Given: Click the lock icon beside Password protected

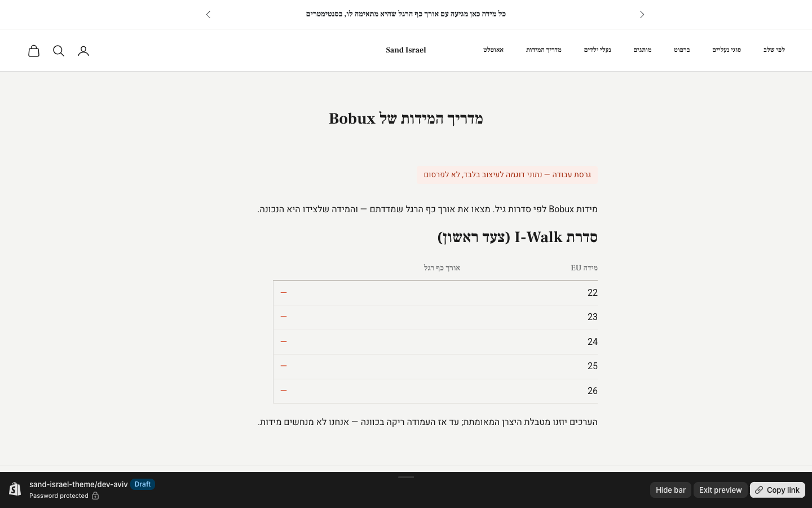Looking at the screenshot, I should pos(95,496).
